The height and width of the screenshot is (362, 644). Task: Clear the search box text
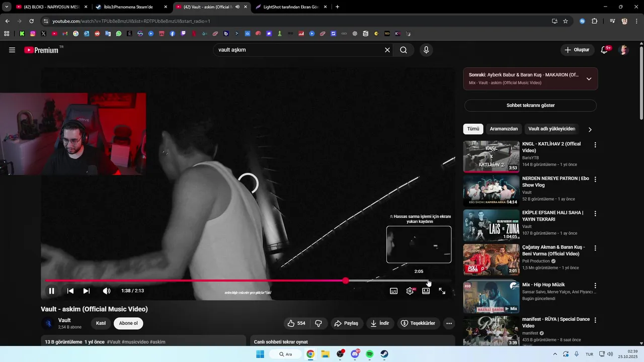click(x=387, y=50)
